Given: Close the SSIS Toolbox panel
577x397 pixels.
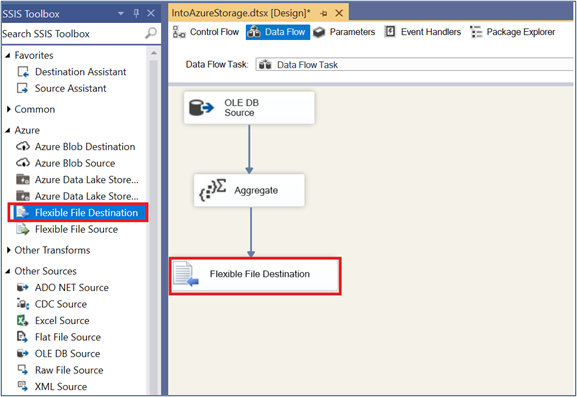Looking at the screenshot, I should click(151, 13).
